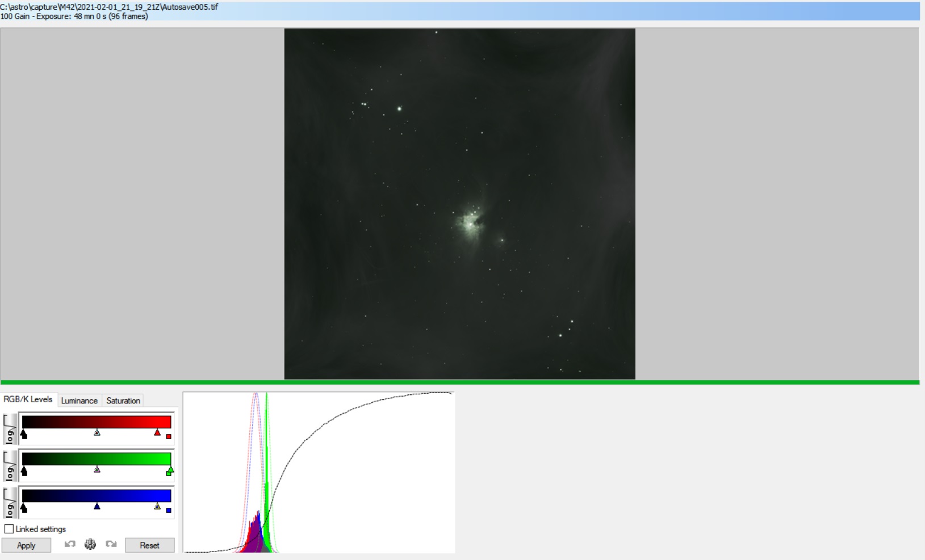Open the RGB/K Levels tab

tap(28, 399)
